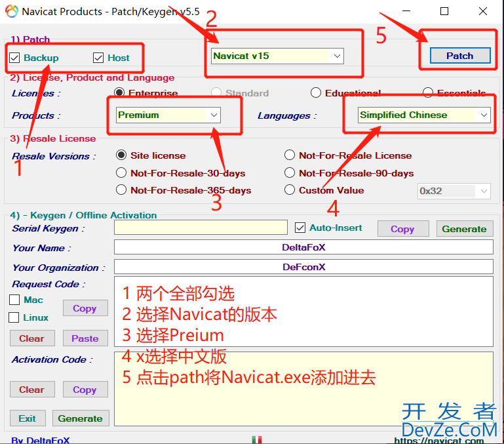Screen dimensions: 504x444
Task: Select Not-For-Resale License option
Action: [290, 155]
